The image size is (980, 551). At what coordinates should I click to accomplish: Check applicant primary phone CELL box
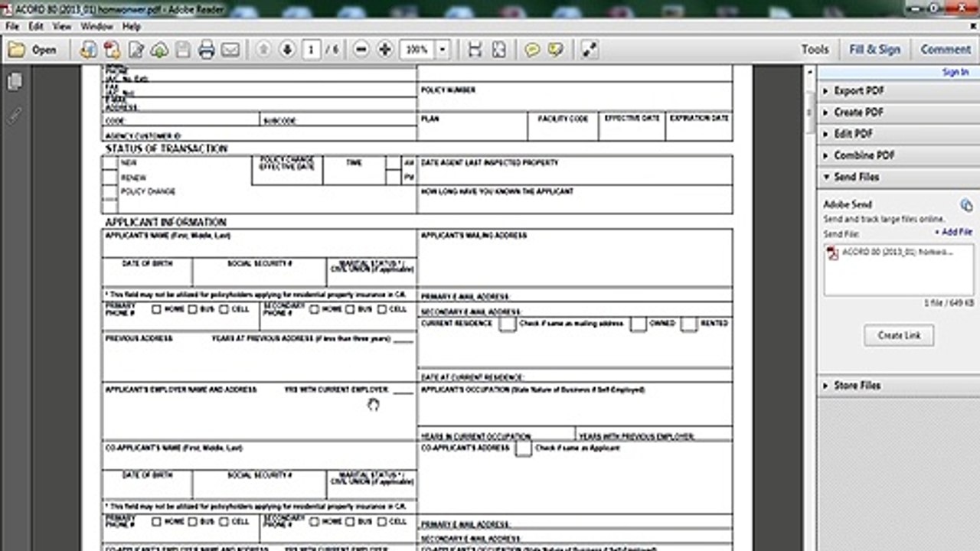[x=224, y=309]
